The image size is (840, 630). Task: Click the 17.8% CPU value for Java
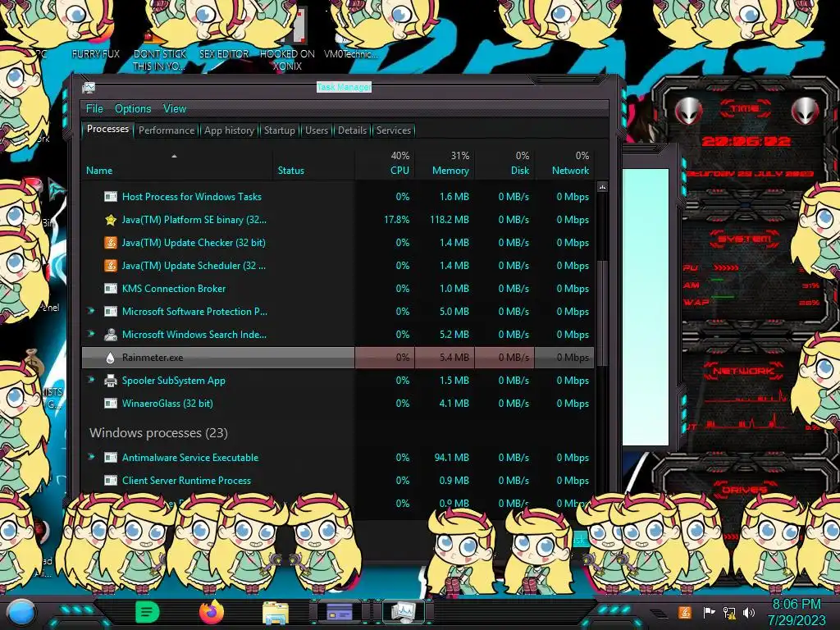pyautogui.click(x=396, y=220)
